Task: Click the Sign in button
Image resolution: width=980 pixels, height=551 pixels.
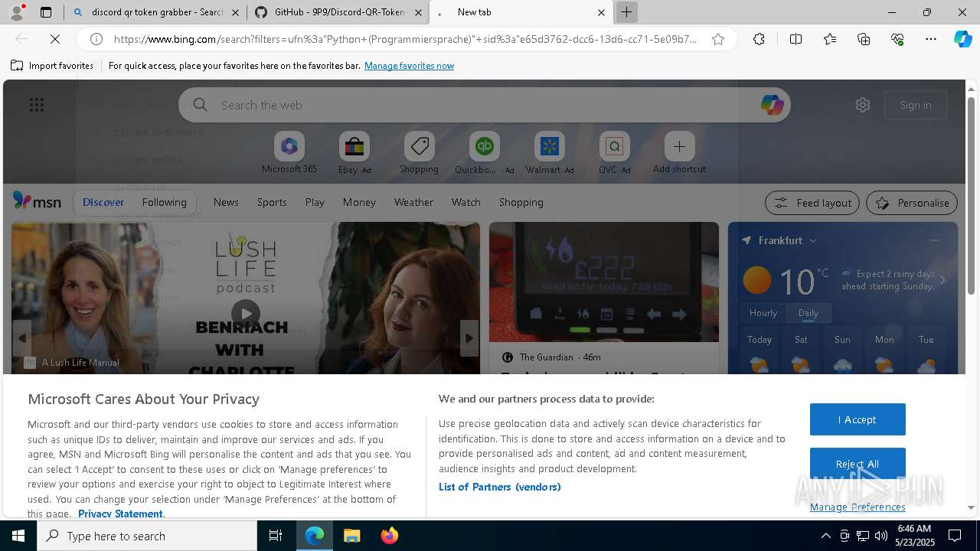Action: click(916, 105)
